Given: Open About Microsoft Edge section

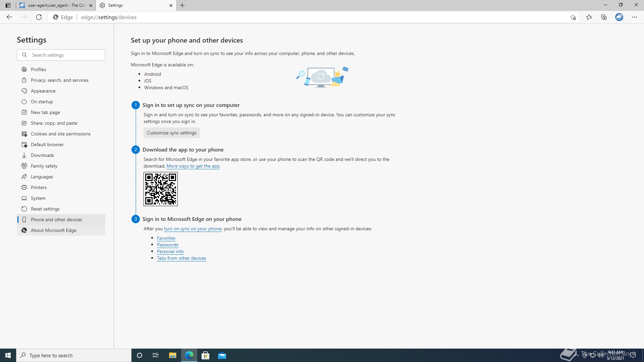Looking at the screenshot, I should (54, 230).
